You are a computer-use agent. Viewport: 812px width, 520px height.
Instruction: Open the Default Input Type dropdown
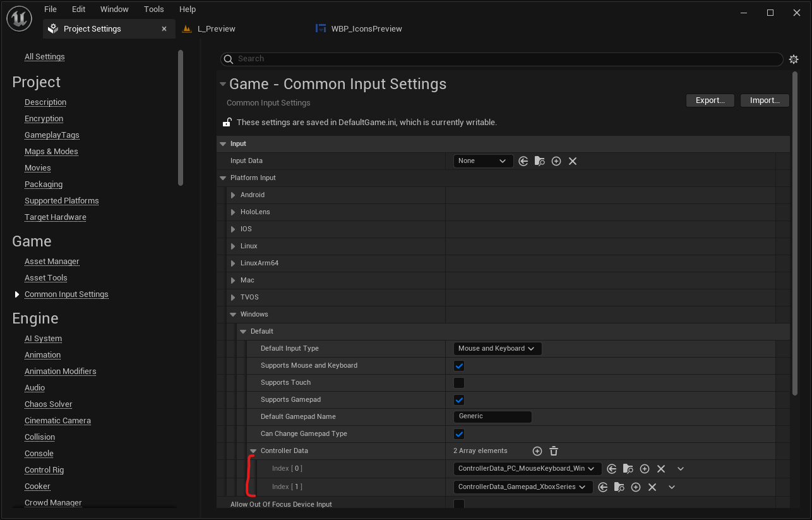[x=498, y=349]
